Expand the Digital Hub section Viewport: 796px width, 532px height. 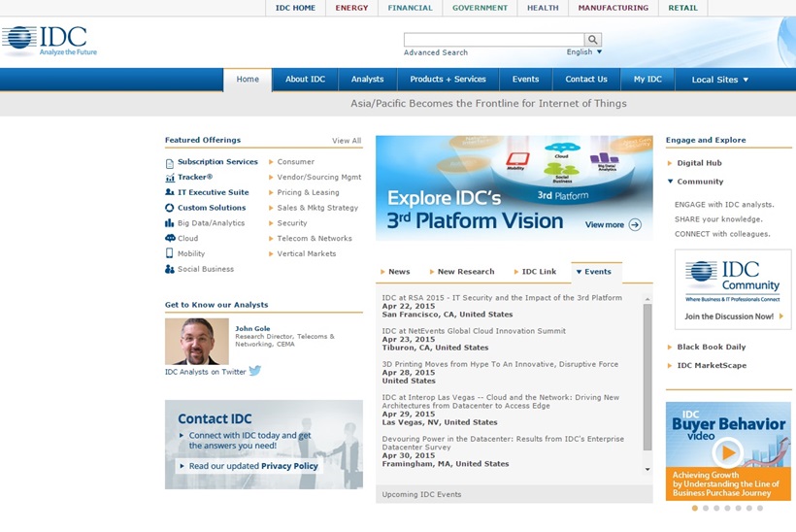tap(694, 163)
